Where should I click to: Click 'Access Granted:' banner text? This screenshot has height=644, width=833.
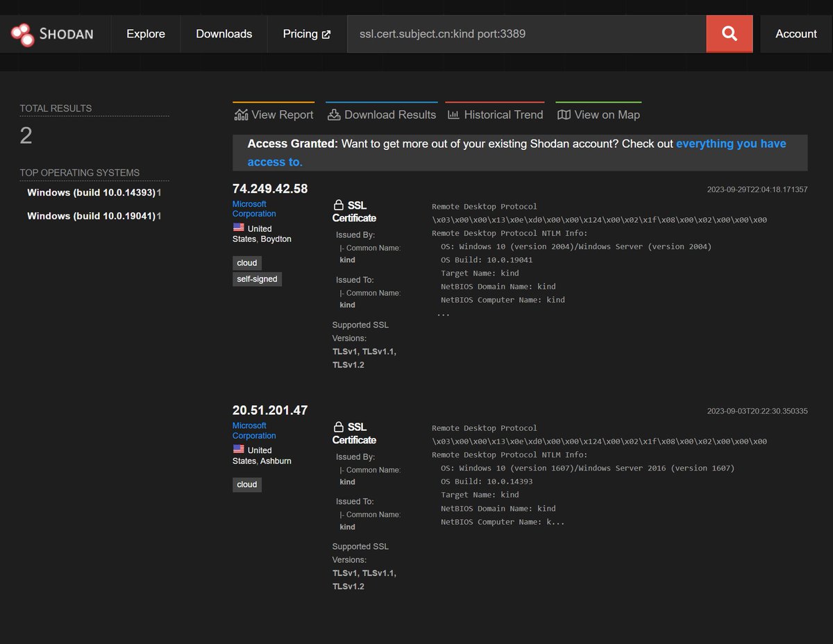(292, 144)
